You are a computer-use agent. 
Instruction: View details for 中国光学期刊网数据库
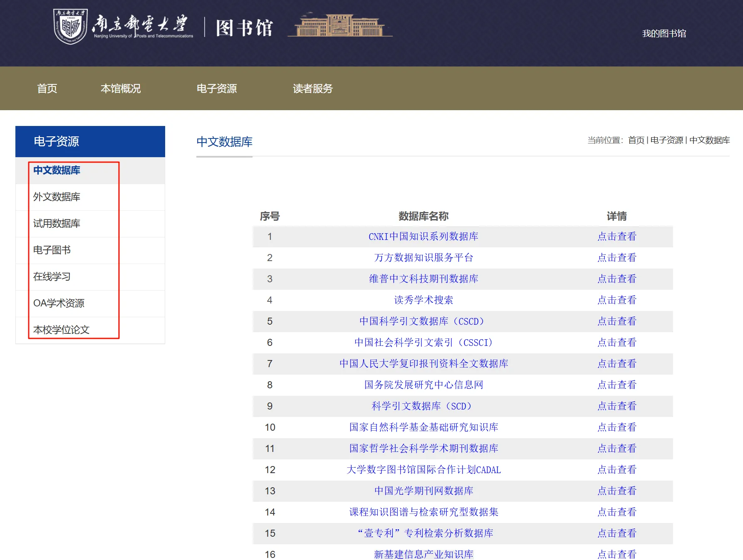click(617, 491)
